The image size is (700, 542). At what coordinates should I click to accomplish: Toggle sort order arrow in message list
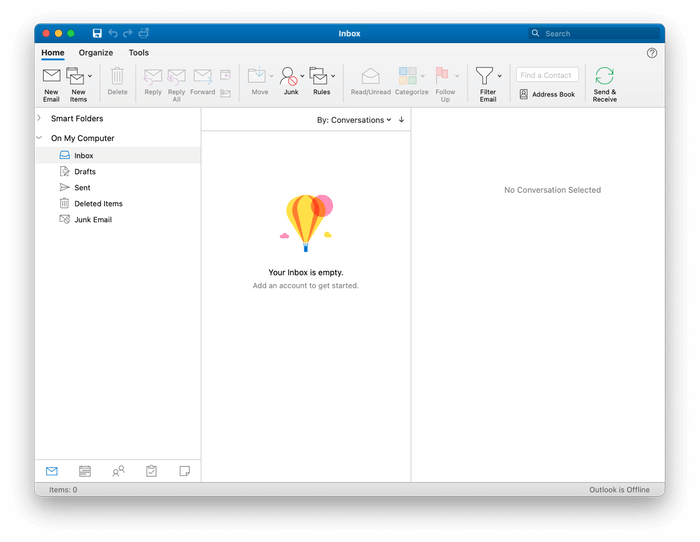pos(401,120)
